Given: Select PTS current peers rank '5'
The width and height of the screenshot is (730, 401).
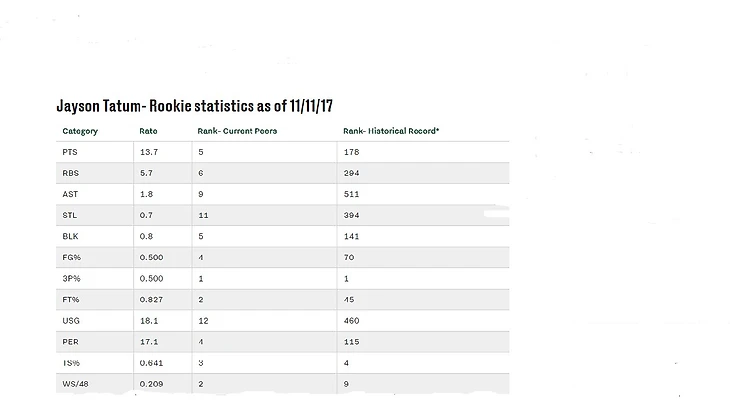Looking at the screenshot, I should point(201,152).
